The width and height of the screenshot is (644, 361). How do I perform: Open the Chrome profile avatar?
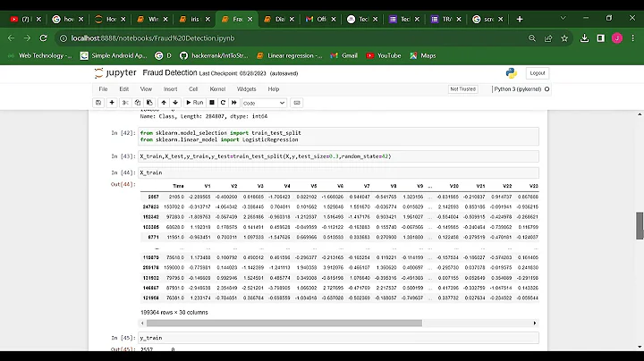[x=617, y=38]
